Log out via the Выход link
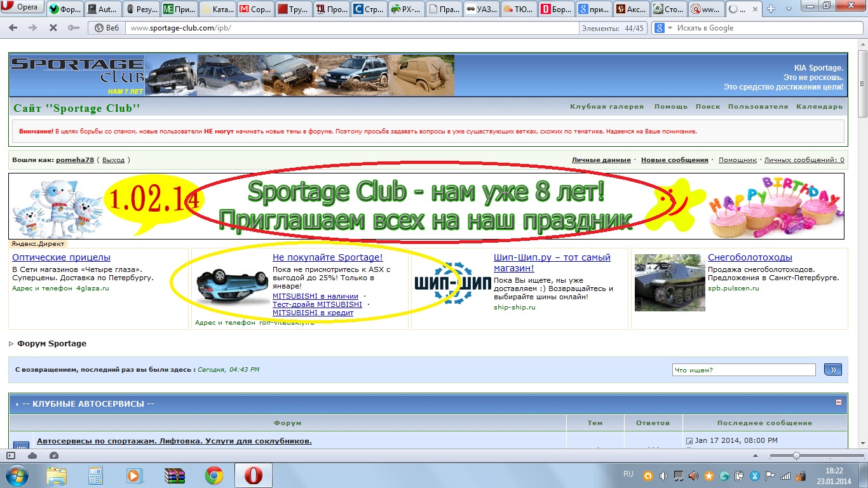This screenshot has height=488, width=868. coord(114,160)
